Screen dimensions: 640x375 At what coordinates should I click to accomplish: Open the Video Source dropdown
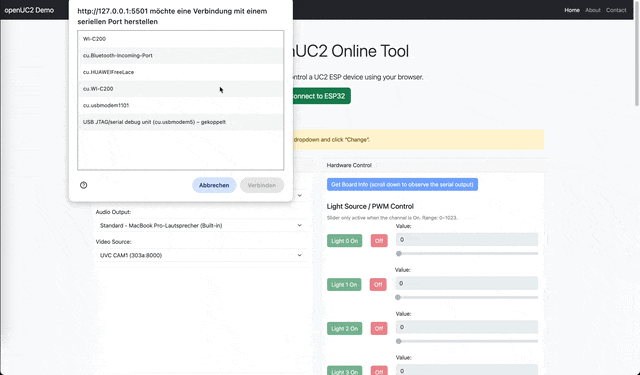201,255
